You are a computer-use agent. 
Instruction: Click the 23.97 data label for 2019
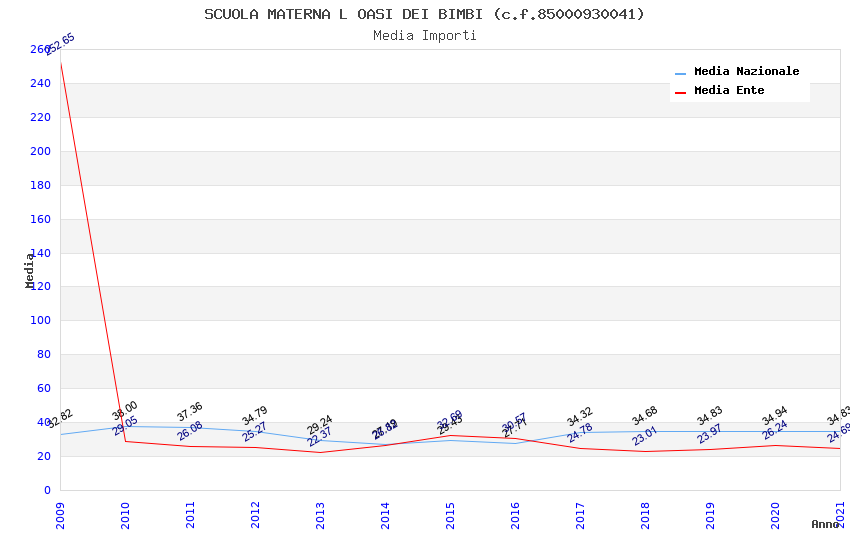710,433
